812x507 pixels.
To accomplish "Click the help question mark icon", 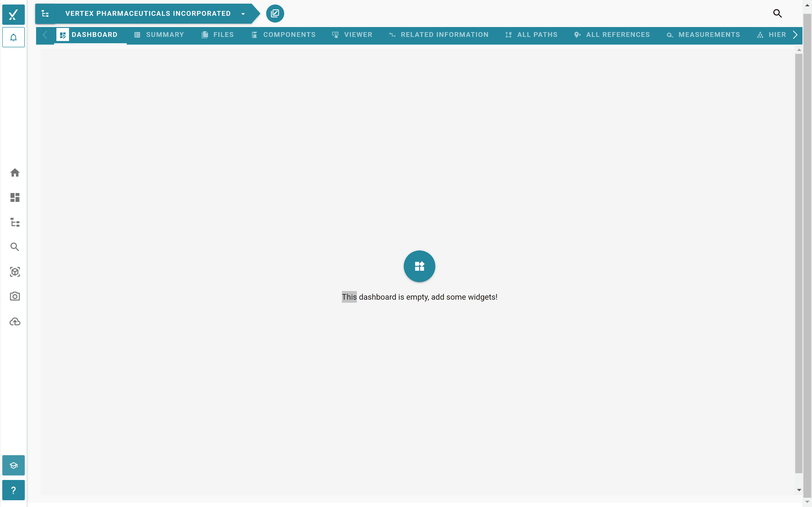I will pyautogui.click(x=14, y=490).
